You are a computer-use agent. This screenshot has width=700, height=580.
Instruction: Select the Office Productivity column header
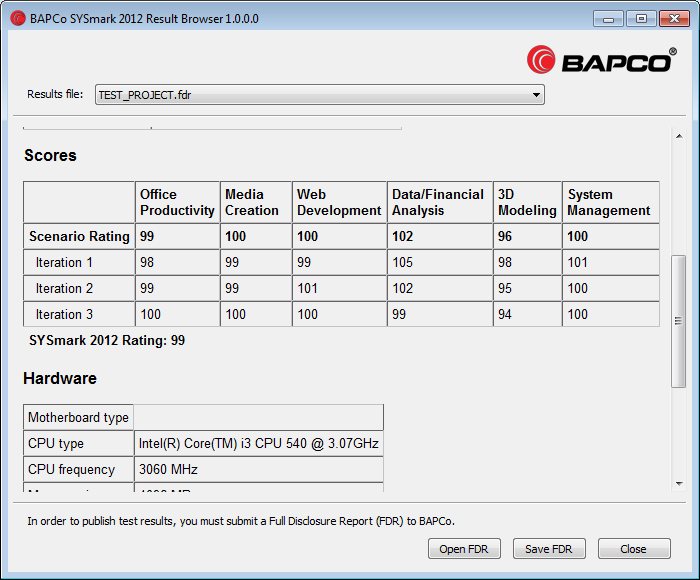pos(177,202)
